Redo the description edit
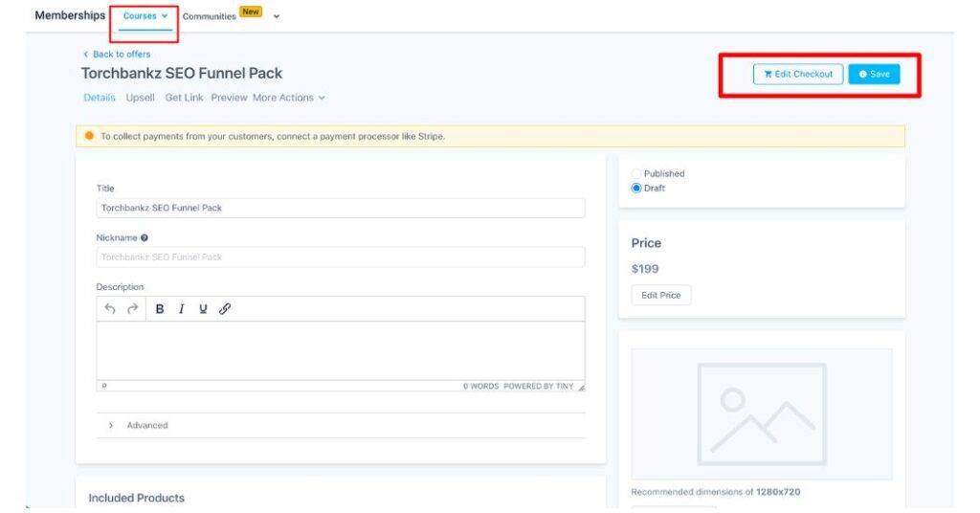The width and height of the screenshot is (980, 513). click(132, 309)
